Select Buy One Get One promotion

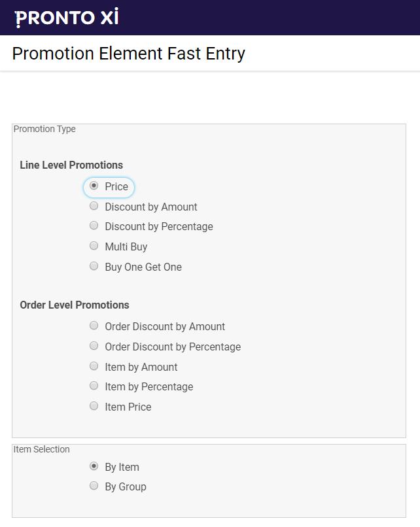click(94, 266)
